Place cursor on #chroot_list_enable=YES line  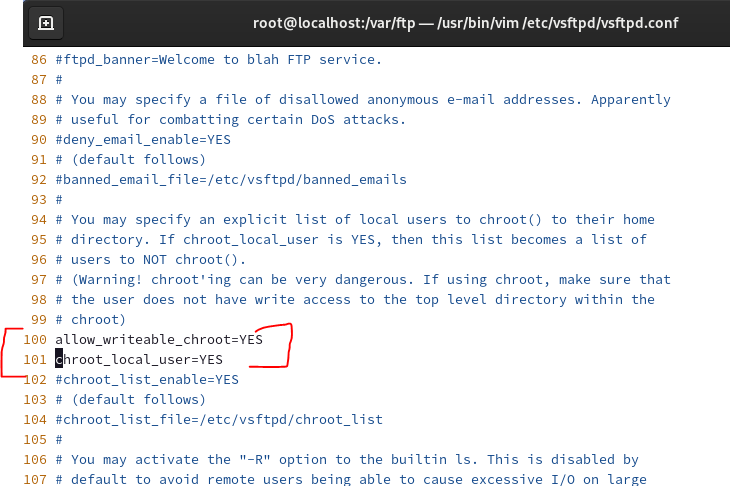click(147, 380)
